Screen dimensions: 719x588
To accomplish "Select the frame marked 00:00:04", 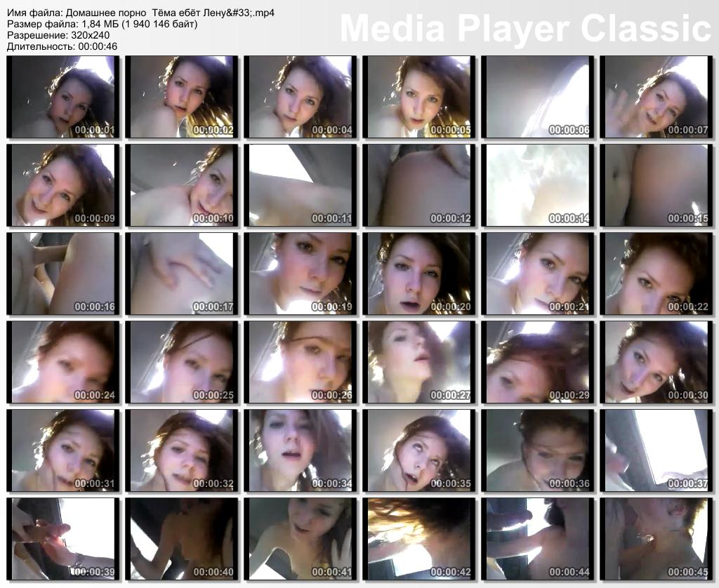I will [x=301, y=98].
